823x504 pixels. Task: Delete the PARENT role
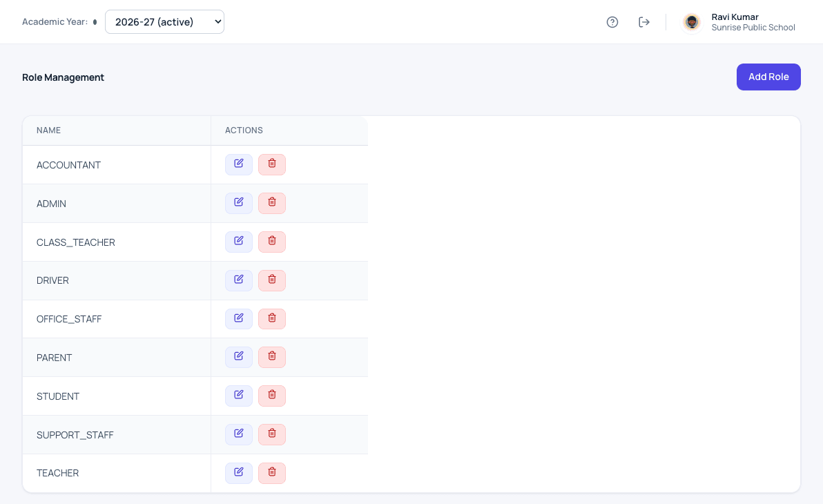[272, 357]
